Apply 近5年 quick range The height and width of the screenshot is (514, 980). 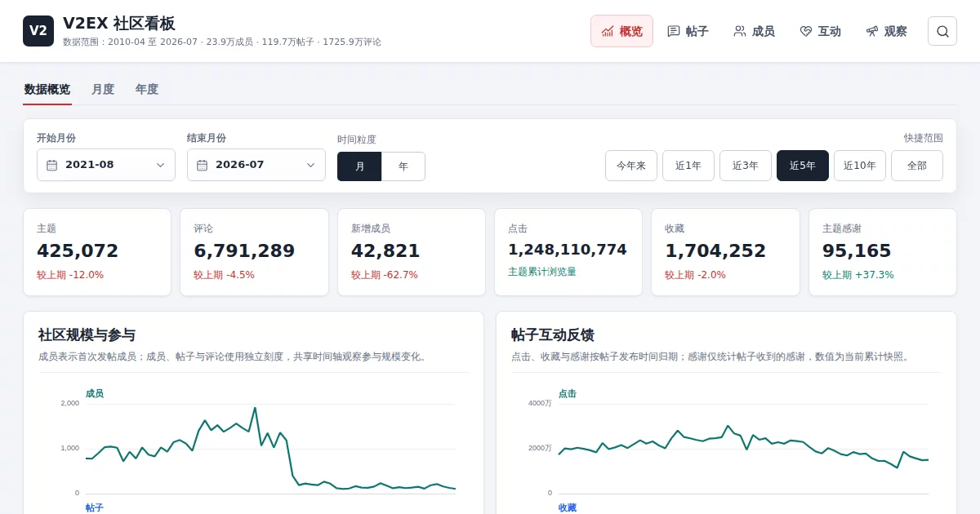[x=803, y=166]
